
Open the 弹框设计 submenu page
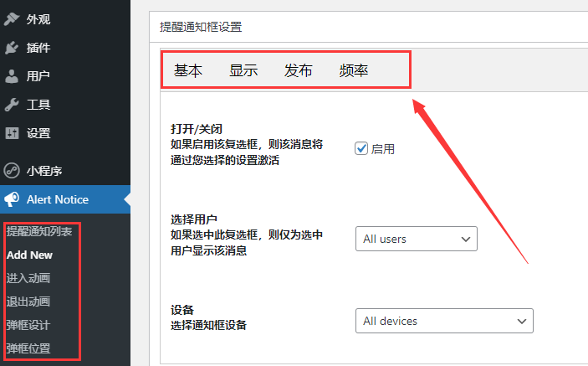pos(28,325)
